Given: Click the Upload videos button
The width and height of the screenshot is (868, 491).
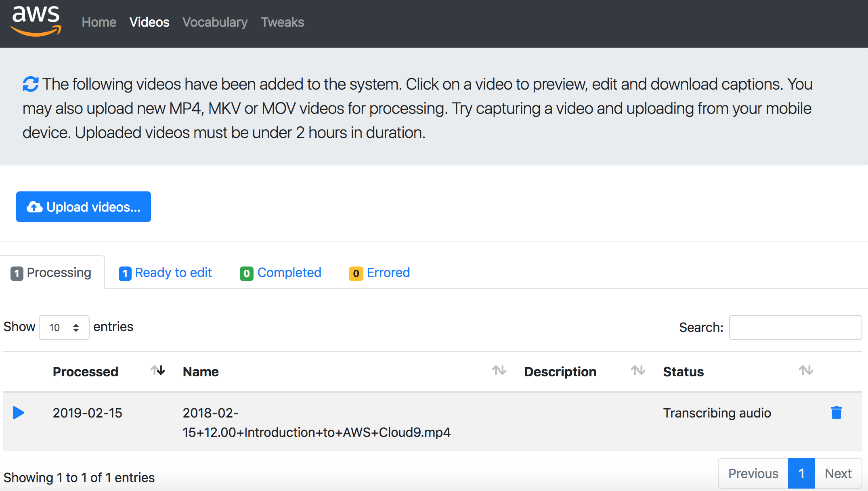Looking at the screenshot, I should click(84, 207).
